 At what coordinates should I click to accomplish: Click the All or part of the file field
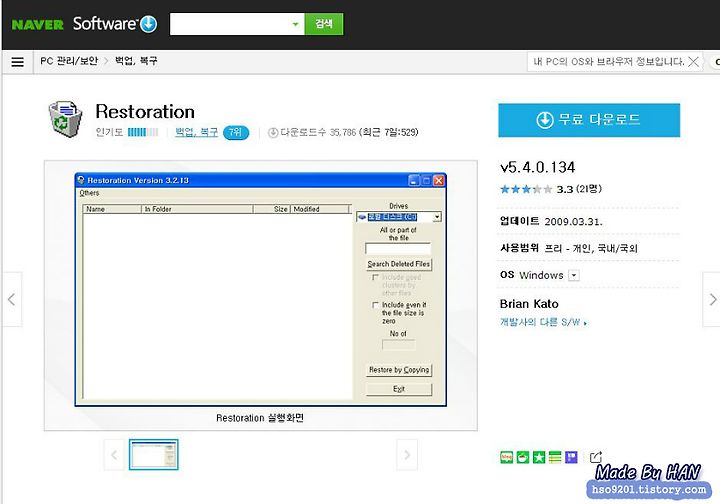coord(398,249)
